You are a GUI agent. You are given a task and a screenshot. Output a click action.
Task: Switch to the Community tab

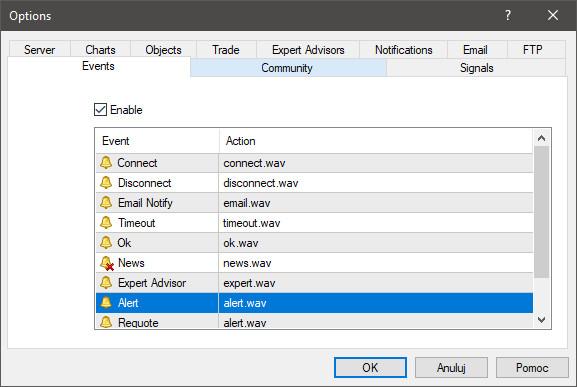pos(287,68)
